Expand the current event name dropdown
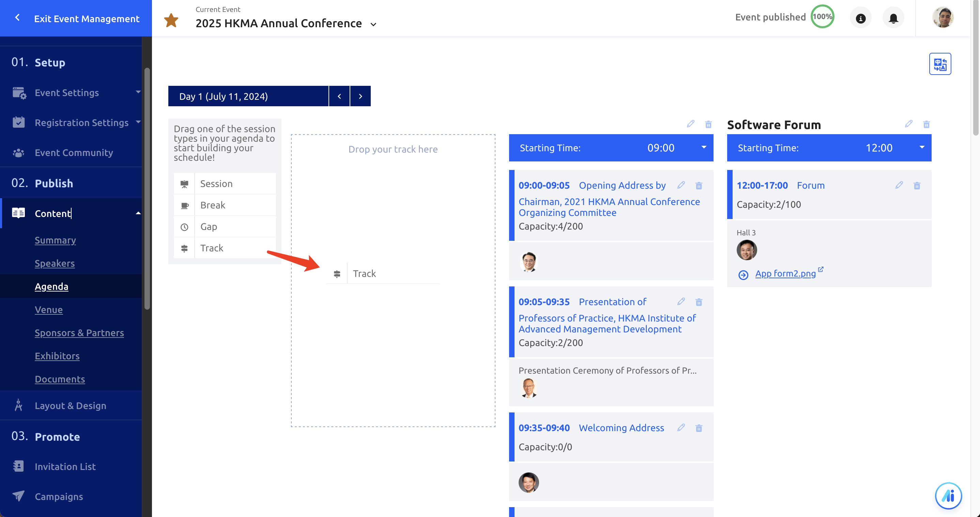The width and height of the screenshot is (980, 517). pyautogui.click(x=373, y=24)
